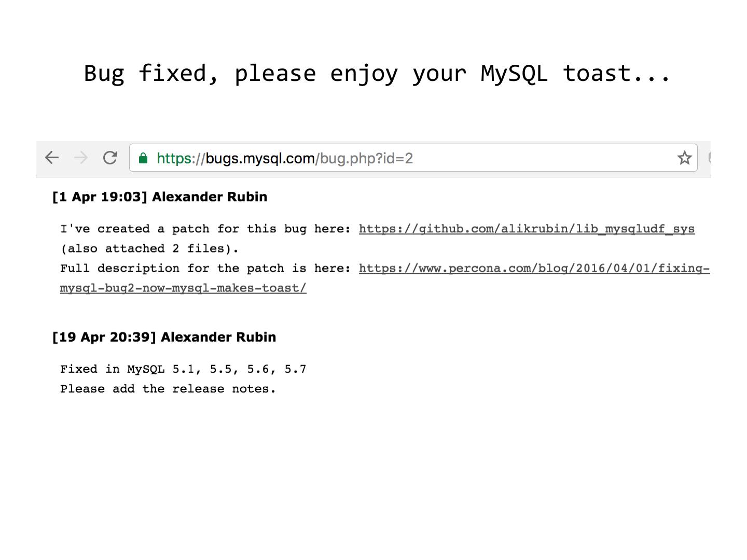Click the green https text in the URL
Screen dimensions: 747x560
(x=174, y=158)
